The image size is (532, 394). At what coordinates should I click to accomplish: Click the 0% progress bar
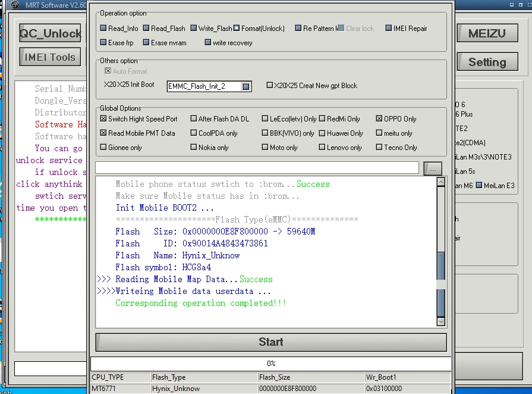pyautogui.click(x=270, y=364)
